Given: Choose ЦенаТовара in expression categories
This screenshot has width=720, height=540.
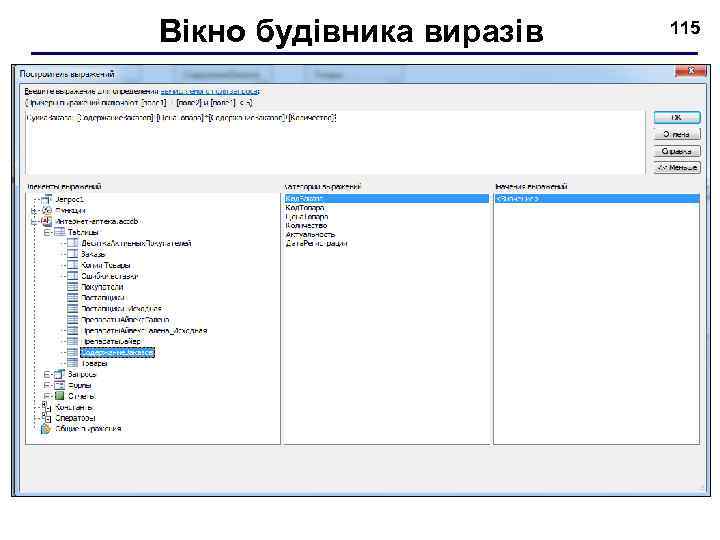Looking at the screenshot, I should pyautogui.click(x=307, y=217).
